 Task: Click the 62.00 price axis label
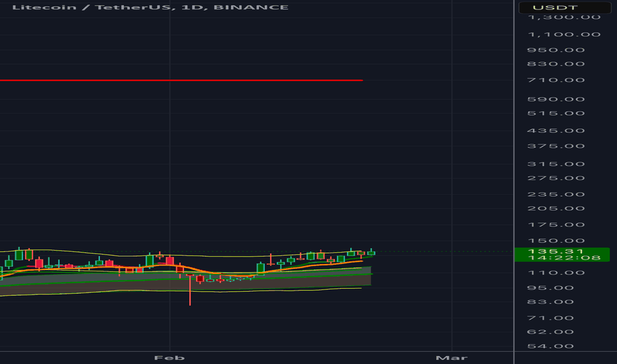click(550, 332)
